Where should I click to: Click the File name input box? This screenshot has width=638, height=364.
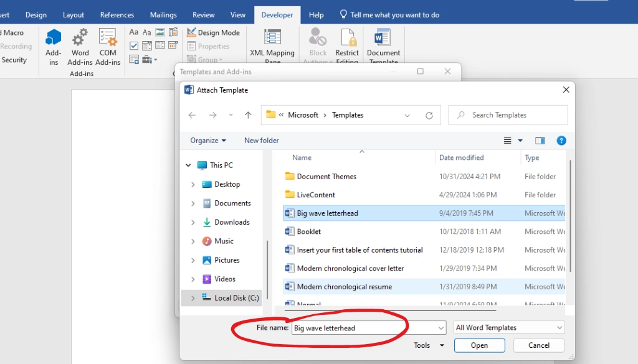coord(364,328)
